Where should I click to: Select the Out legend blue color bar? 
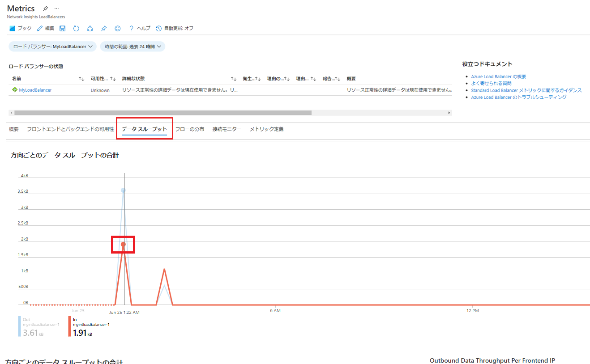coord(20,326)
